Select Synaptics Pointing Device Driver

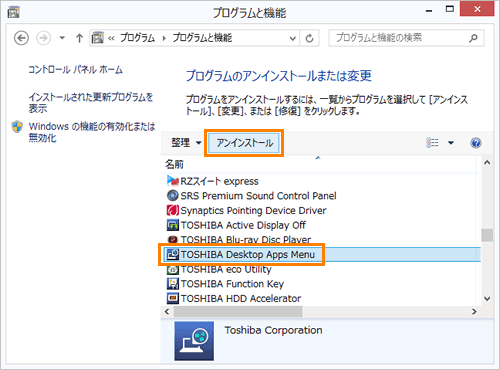[x=246, y=210]
